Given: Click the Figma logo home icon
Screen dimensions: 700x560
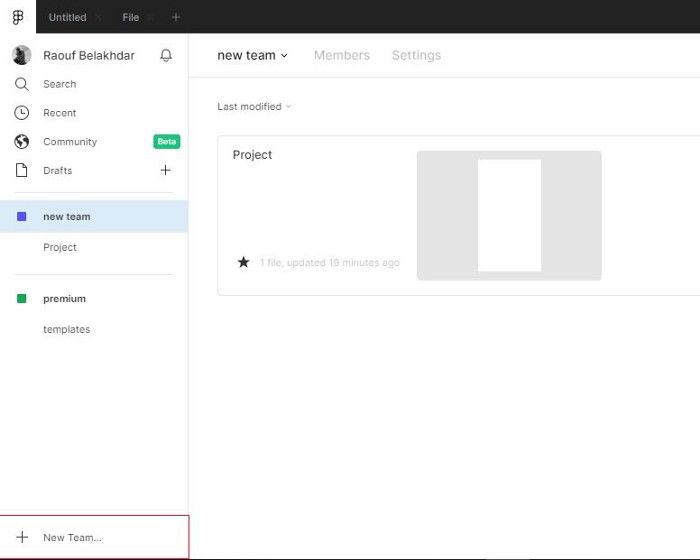Looking at the screenshot, I should (18, 17).
